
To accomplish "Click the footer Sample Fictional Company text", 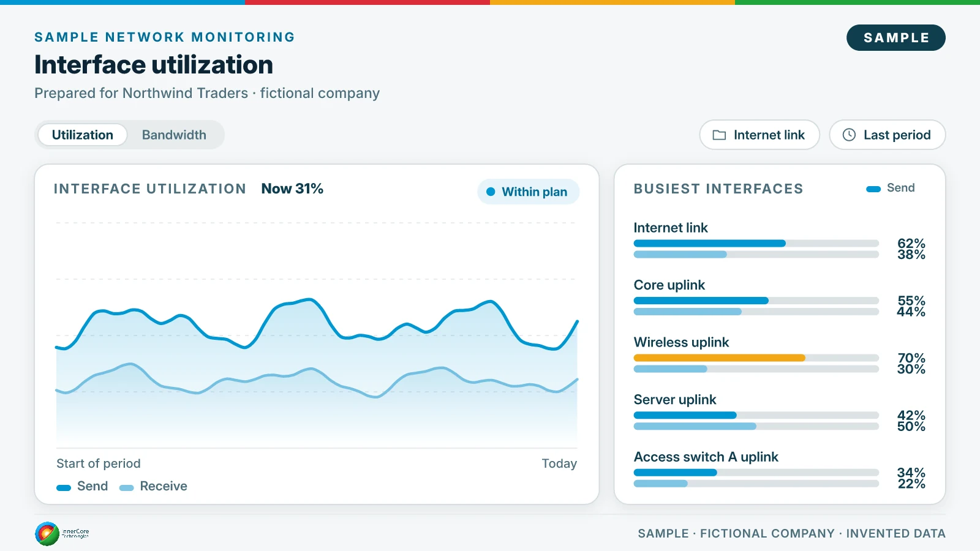I will pos(792,533).
